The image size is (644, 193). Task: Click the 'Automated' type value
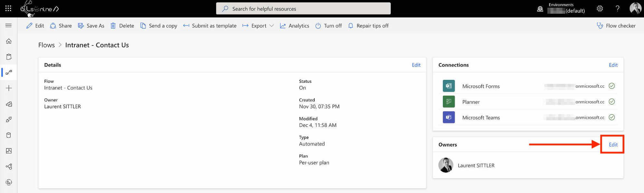click(x=312, y=144)
